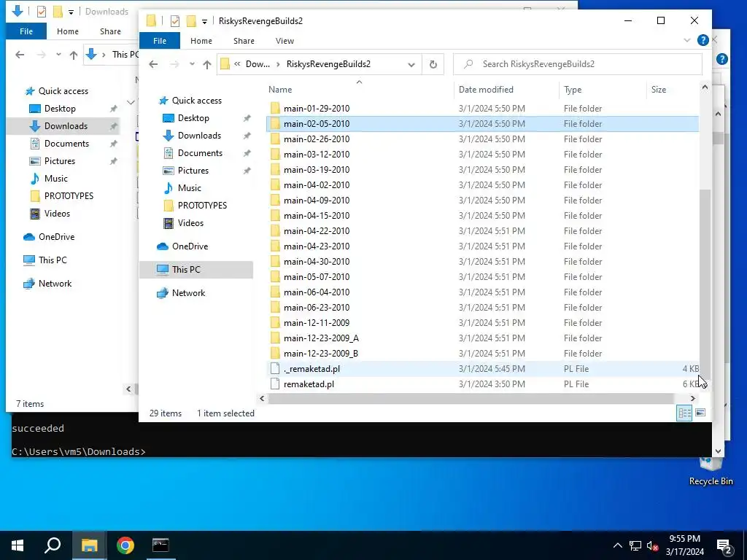Open Explorer help in front window
Screen dimensions: 747x560
pos(703,41)
